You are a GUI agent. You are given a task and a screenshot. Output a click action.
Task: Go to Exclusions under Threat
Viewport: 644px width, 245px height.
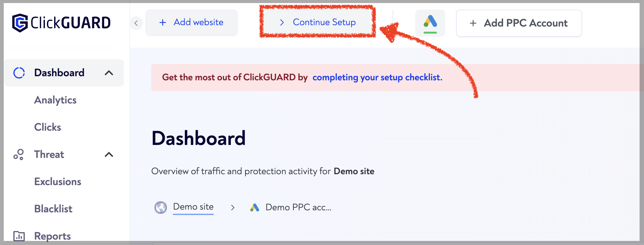click(x=58, y=182)
